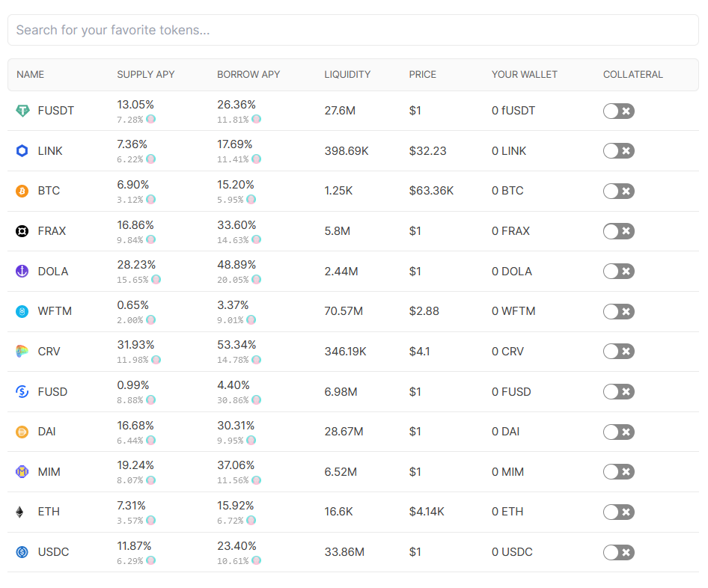Click the WFTM token icon
This screenshot has height=588, width=708.
tap(22, 311)
